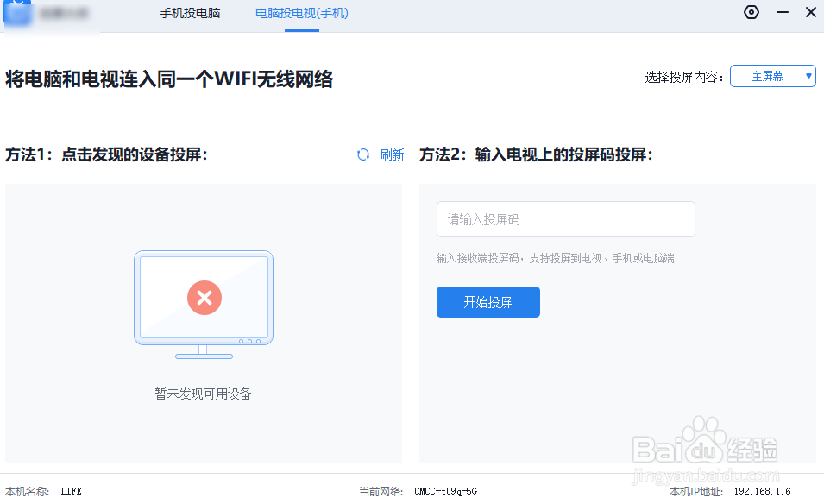Open the settings gear icon
Screen dimensions: 824x504
coord(751,12)
